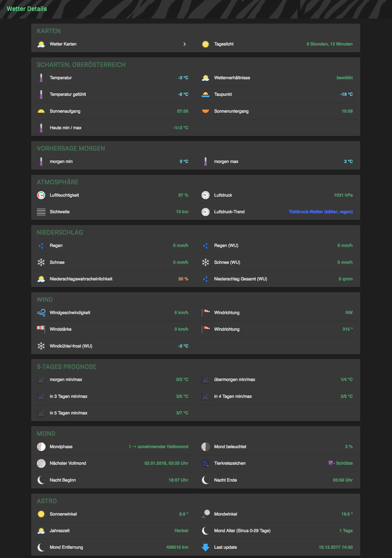Click the windsock icon beside Windstärke
The width and height of the screenshot is (392, 558).
41,328
